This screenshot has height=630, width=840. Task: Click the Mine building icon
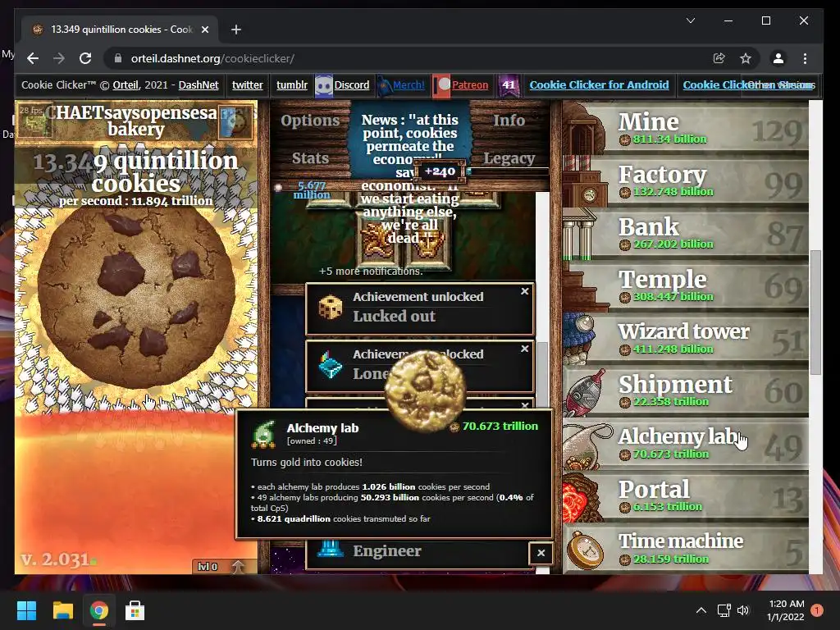point(585,128)
